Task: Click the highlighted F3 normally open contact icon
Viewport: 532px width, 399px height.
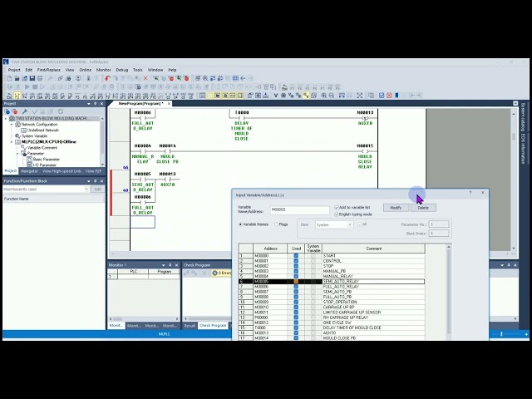Action: 17,96
